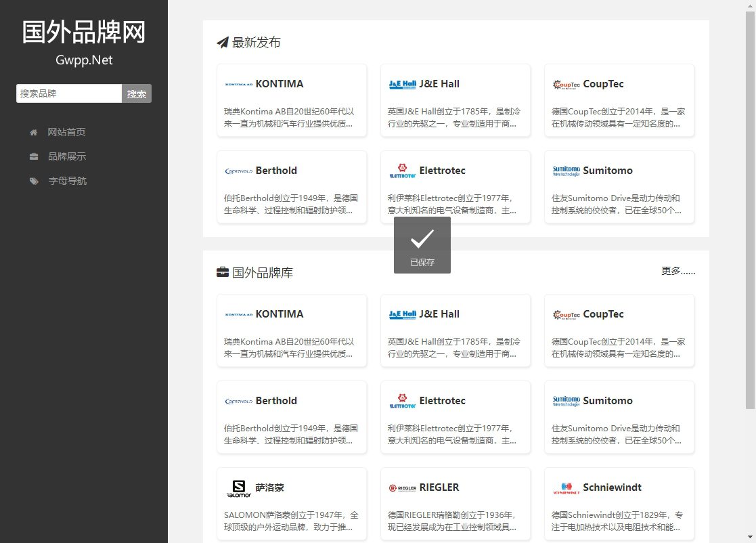Open 字母导航 in the sidebar
This screenshot has height=543, width=756.
pos(68,181)
